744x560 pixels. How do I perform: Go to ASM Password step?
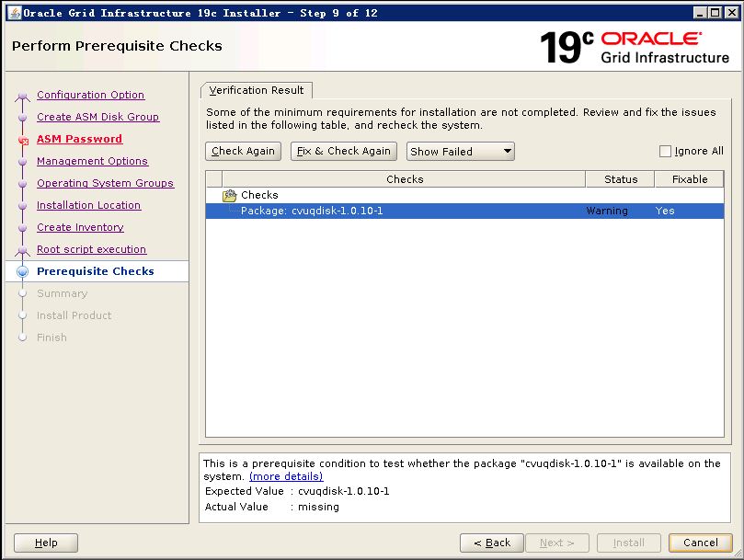(x=80, y=139)
